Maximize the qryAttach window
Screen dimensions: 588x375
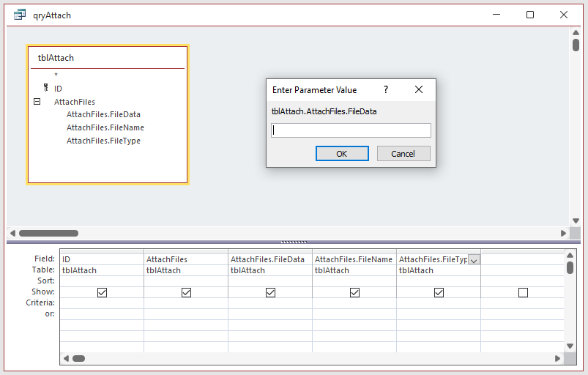[530, 15]
